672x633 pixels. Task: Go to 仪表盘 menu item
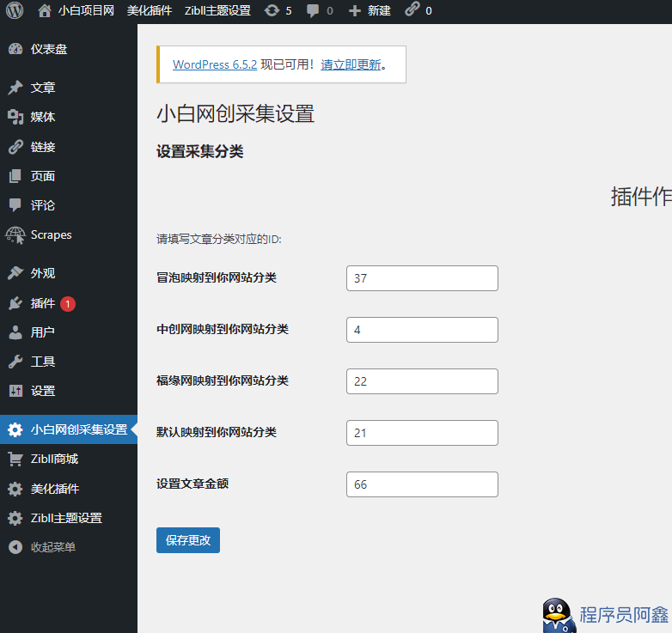tap(49, 49)
